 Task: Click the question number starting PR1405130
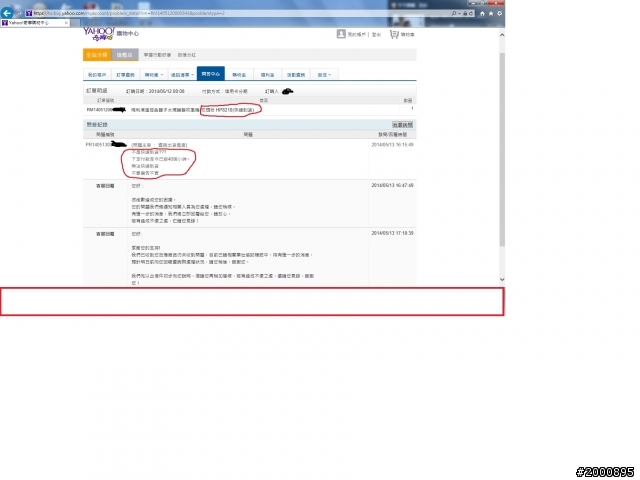point(106,144)
